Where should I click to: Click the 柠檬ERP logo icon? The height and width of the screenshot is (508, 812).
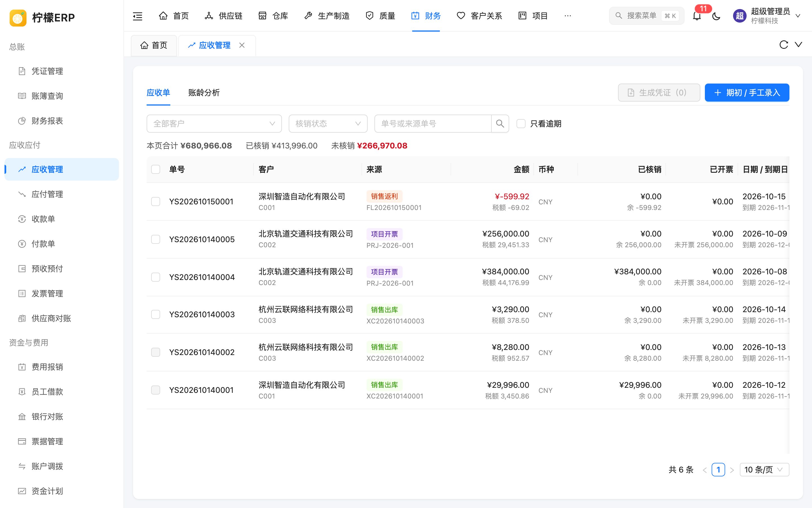[x=18, y=17]
